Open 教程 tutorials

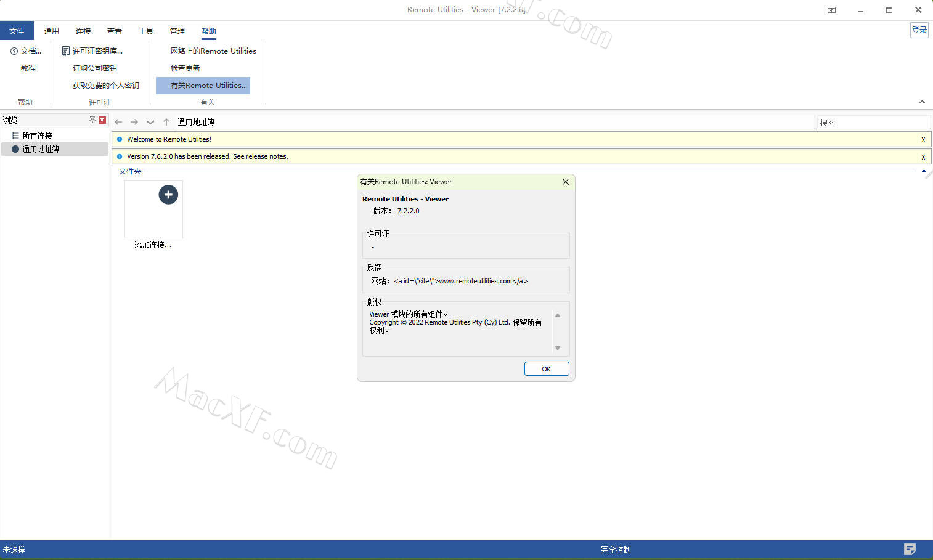[x=28, y=68]
